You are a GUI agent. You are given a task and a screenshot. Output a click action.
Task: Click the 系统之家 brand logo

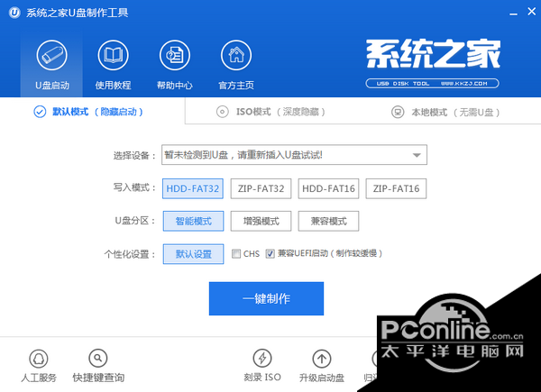point(433,63)
